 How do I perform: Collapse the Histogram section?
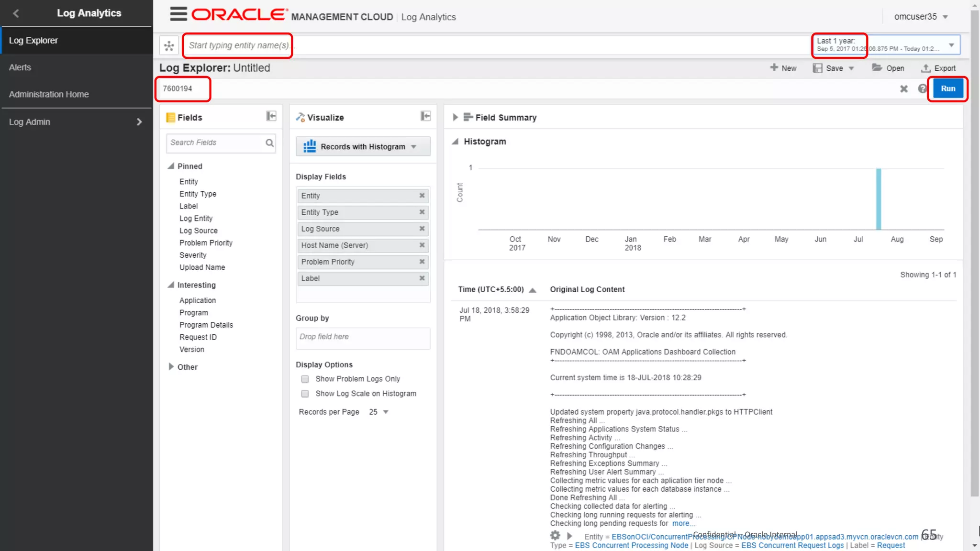(x=455, y=141)
